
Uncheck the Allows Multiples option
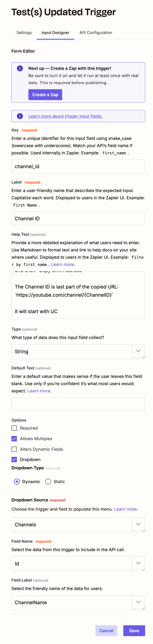pos(14,439)
